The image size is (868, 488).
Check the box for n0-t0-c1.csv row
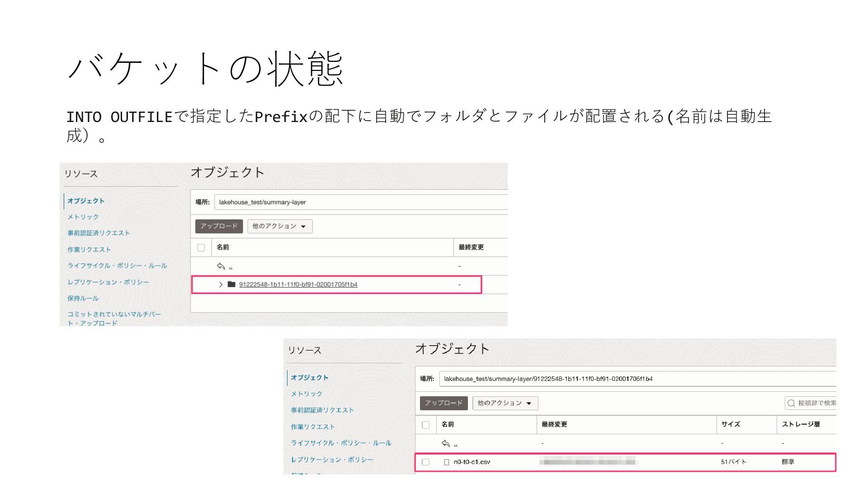426,462
